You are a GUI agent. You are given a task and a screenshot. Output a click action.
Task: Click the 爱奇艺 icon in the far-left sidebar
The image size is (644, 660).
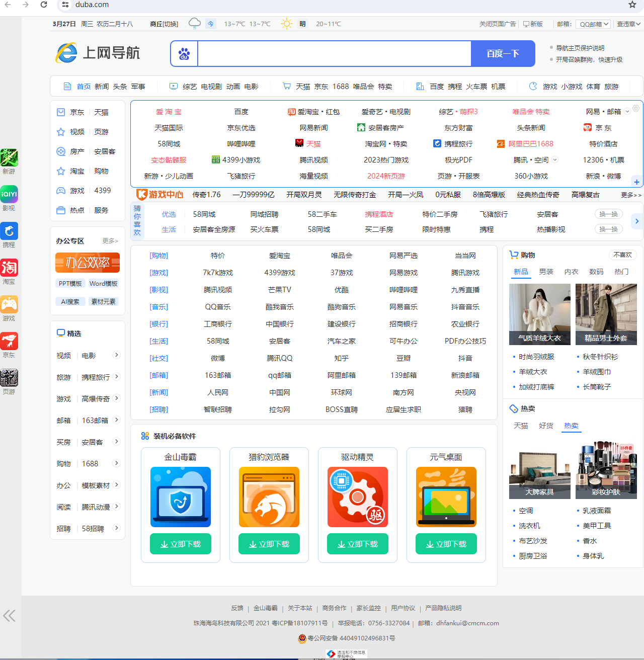tap(9, 194)
